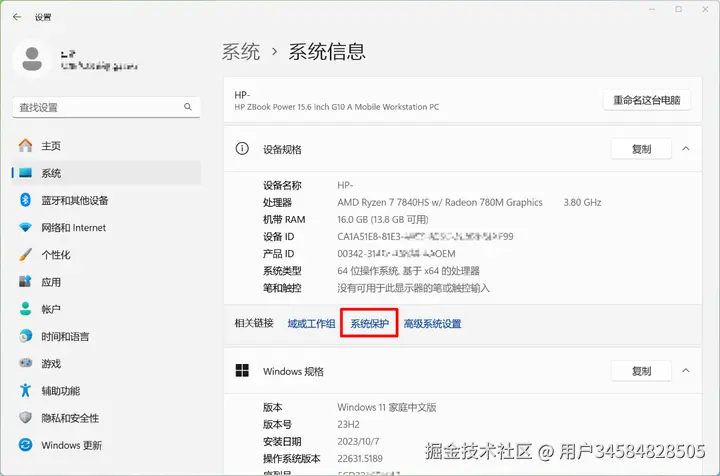Open the 域或工作组 link

click(311, 324)
